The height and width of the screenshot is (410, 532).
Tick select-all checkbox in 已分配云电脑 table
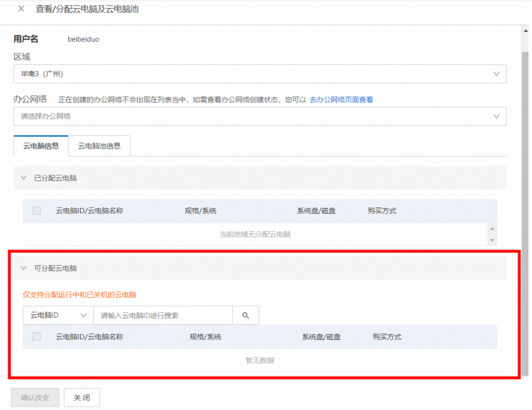click(36, 211)
